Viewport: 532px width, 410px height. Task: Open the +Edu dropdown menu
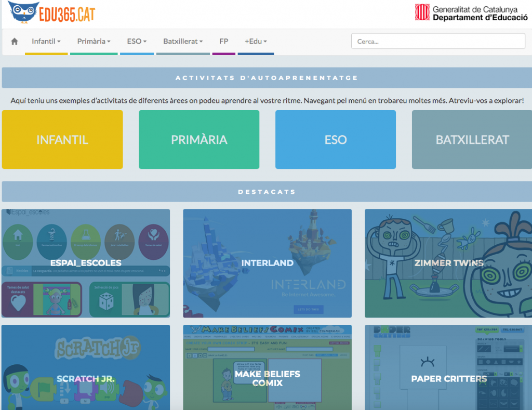click(256, 42)
